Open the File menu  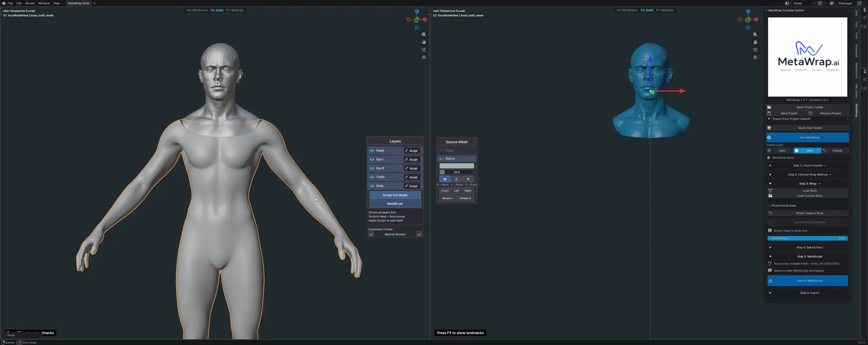[x=10, y=3]
